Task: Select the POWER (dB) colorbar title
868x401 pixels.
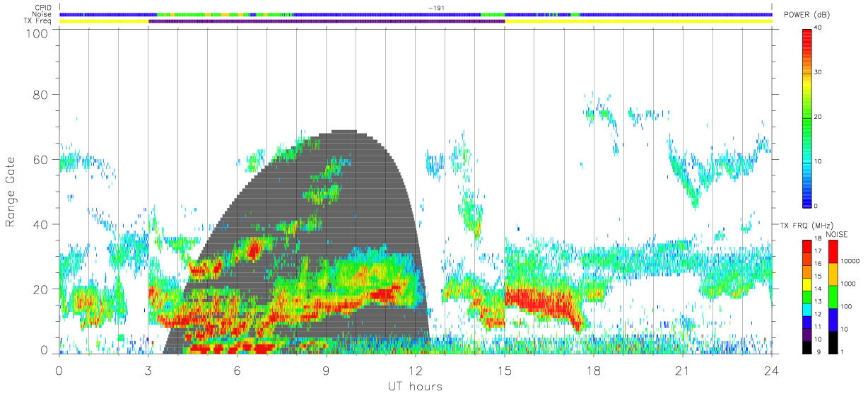Action: (806, 15)
